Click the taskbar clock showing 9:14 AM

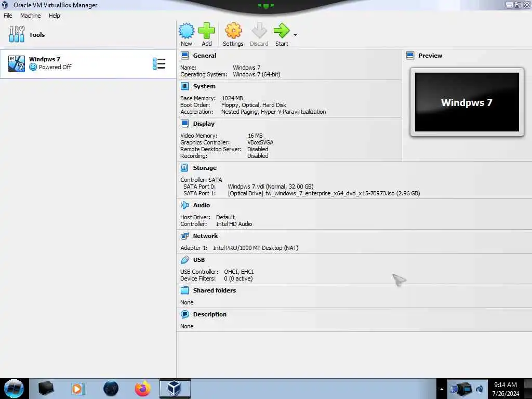[506, 389]
